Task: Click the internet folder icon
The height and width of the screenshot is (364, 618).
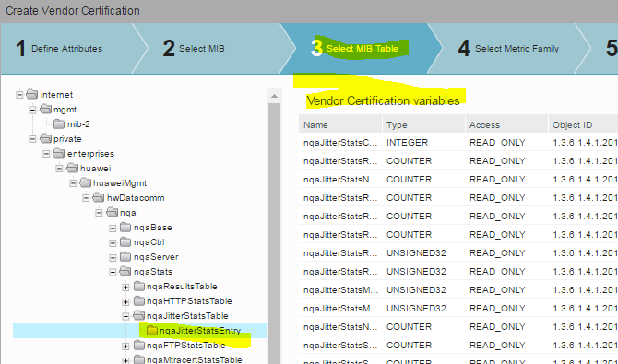Action: [32, 94]
